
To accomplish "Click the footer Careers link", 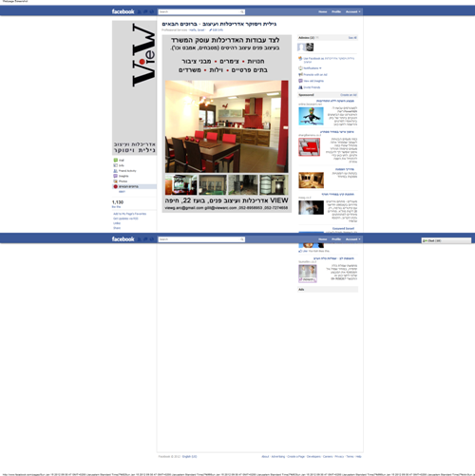I will pyautogui.click(x=328, y=456).
